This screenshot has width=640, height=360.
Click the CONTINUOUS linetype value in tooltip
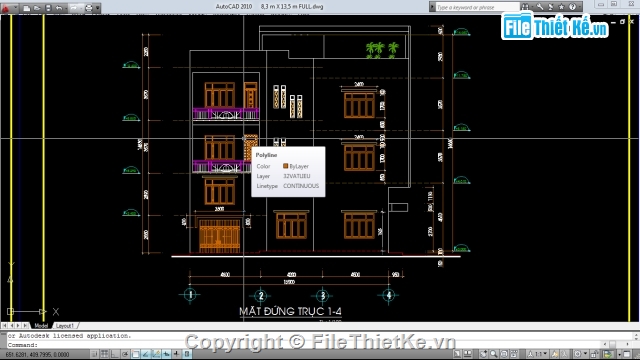301,186
